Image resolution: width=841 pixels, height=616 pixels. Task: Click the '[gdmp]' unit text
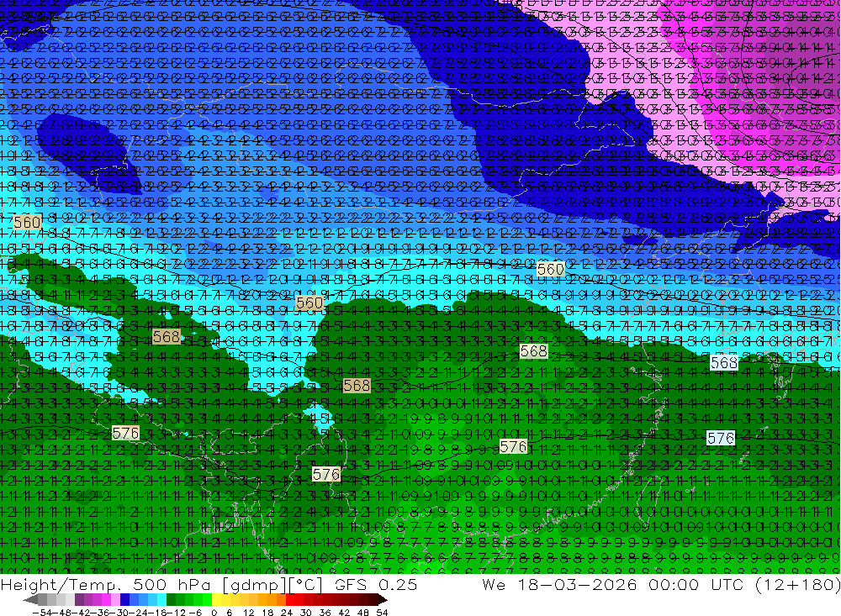(x=253, y=585)
